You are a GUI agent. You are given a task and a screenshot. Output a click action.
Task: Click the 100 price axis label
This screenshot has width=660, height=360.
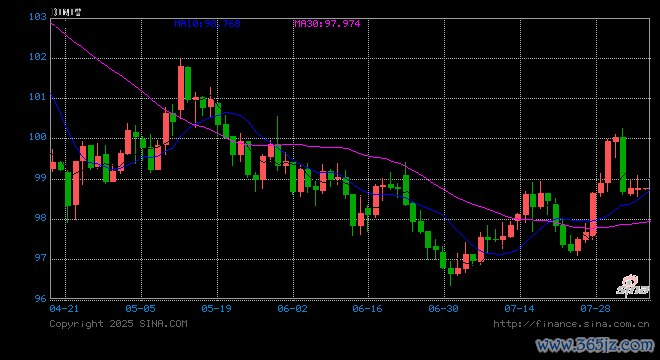point(37,137)
